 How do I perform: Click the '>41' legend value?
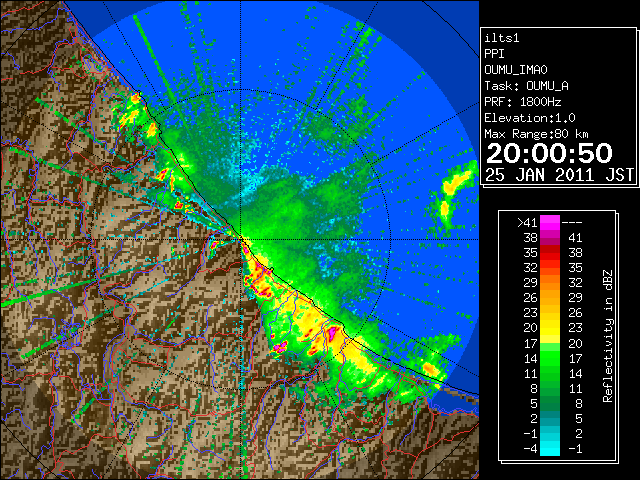(527, 223)
